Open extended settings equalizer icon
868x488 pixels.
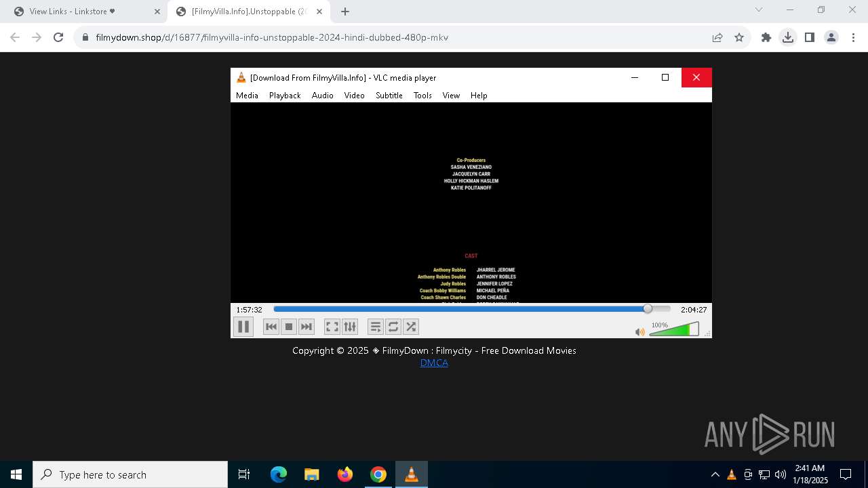[x=350, y=327]
